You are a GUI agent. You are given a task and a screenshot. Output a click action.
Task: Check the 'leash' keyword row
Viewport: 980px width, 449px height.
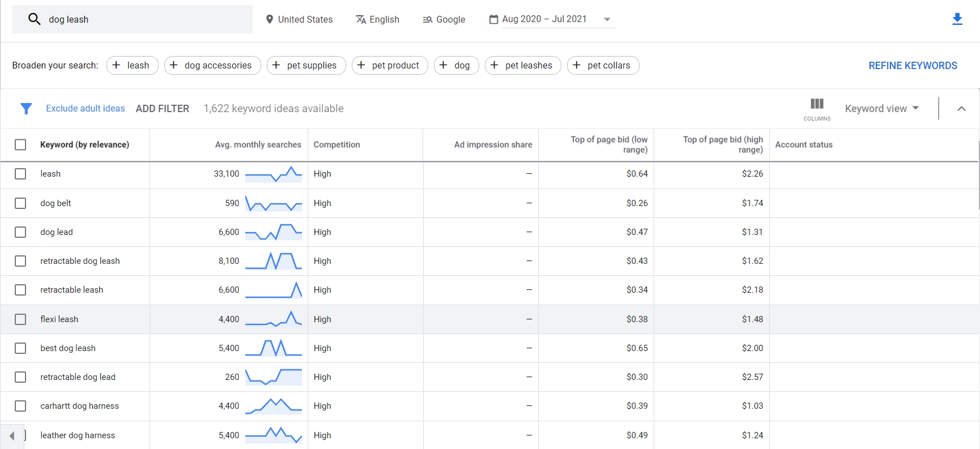(x=20, y=174)
